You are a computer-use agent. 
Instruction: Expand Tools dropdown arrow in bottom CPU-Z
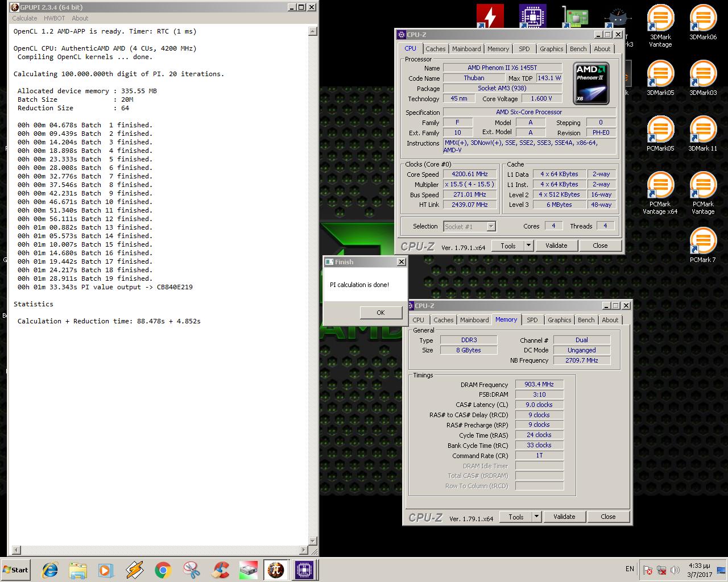pos(536,517)
